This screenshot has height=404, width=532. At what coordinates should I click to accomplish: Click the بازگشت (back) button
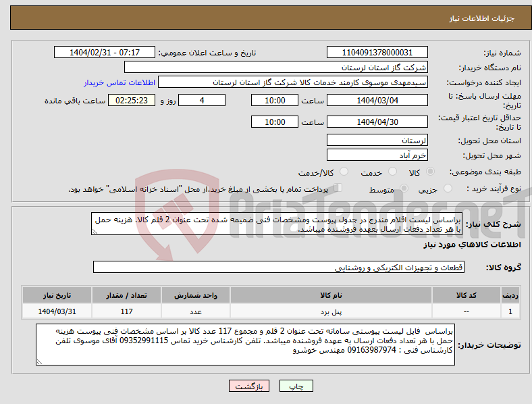coord(249,386)
